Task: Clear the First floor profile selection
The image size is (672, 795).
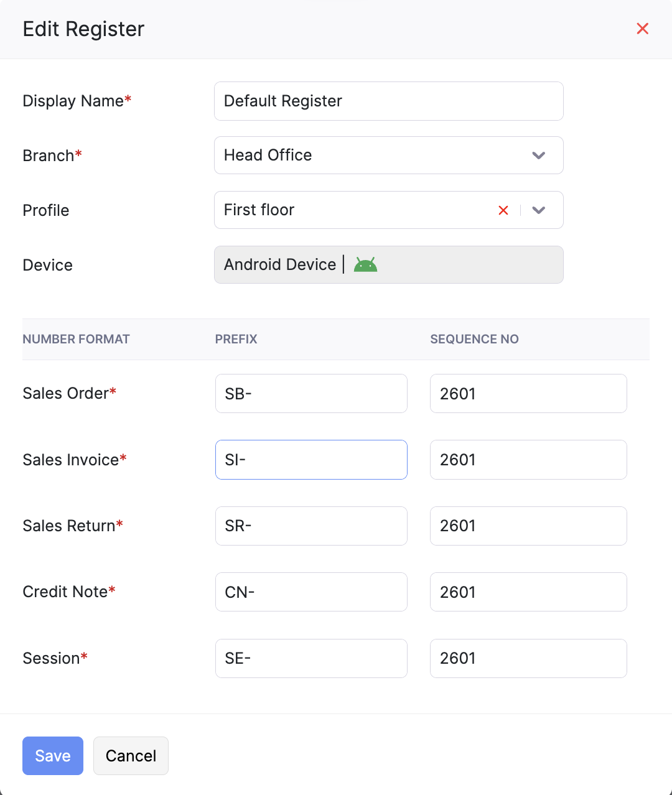Action: point(503,210)
